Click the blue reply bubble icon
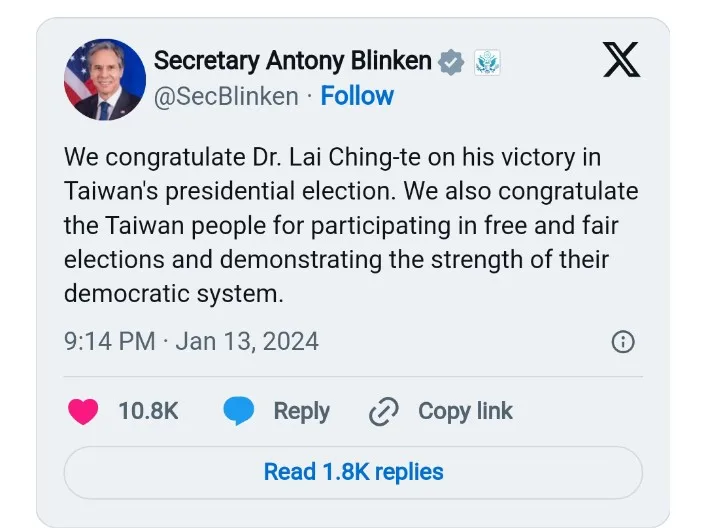 239,411
